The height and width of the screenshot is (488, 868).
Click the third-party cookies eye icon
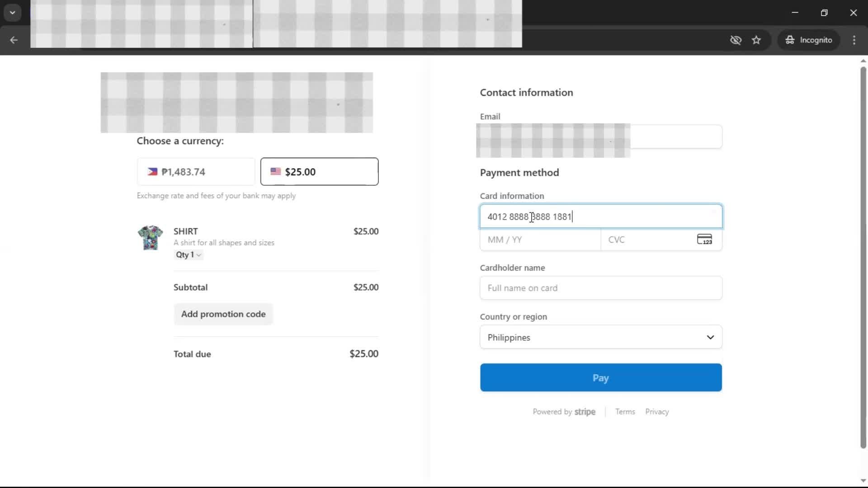736,40
